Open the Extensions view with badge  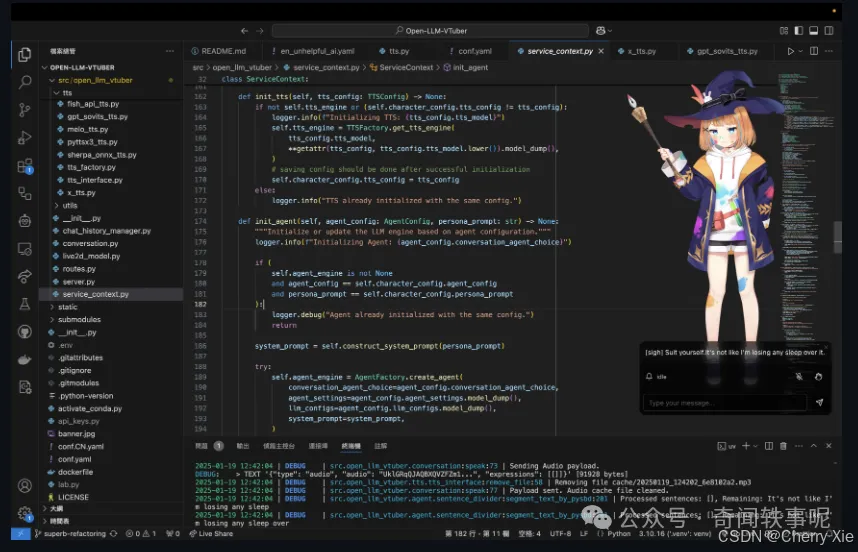[x=25, y=166]
